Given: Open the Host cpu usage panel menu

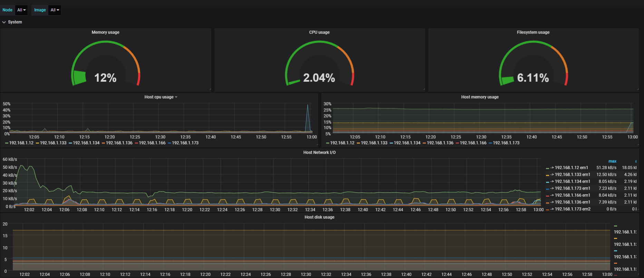Looking at the screenshot, I should coord(161,97).
